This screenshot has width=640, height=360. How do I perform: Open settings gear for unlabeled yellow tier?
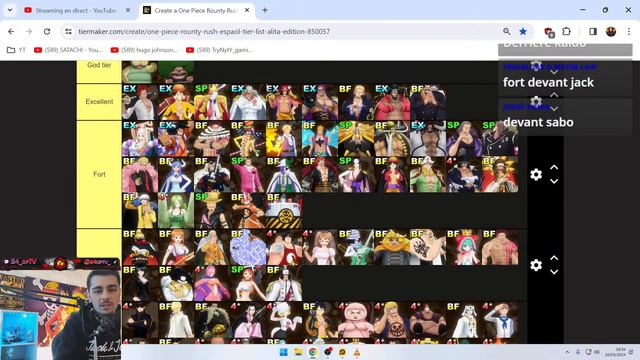click(536, 265)
